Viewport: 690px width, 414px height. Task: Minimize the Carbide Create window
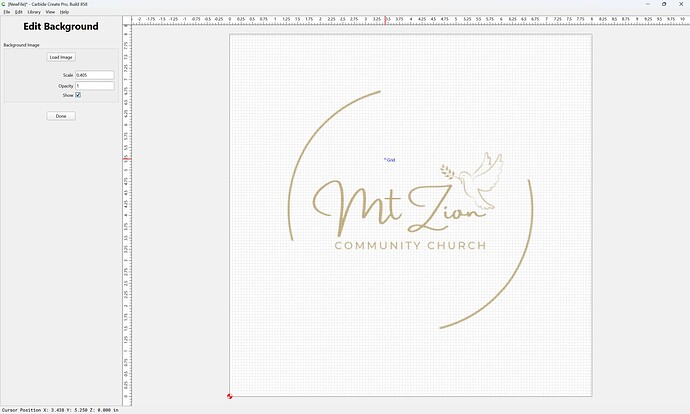coord(647,4)
